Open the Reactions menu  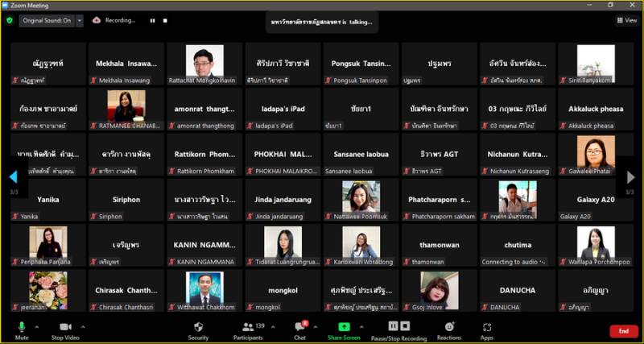click(x=449, y=329)
